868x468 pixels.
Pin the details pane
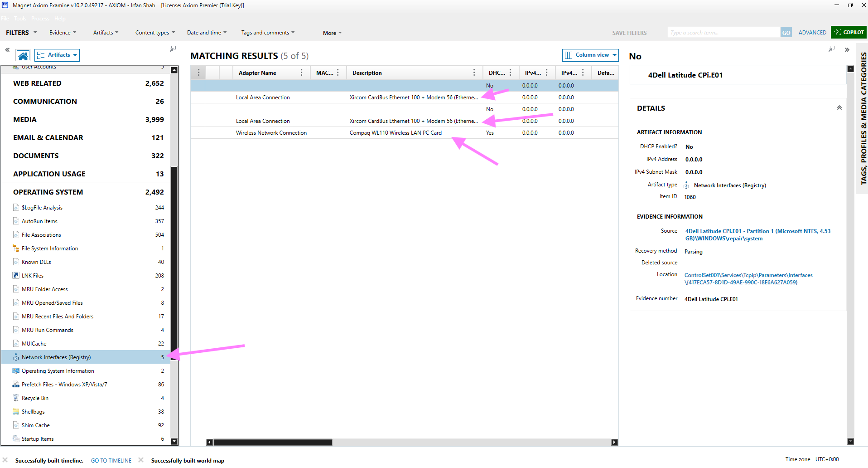pyautogui.click(x=831, y=49)
